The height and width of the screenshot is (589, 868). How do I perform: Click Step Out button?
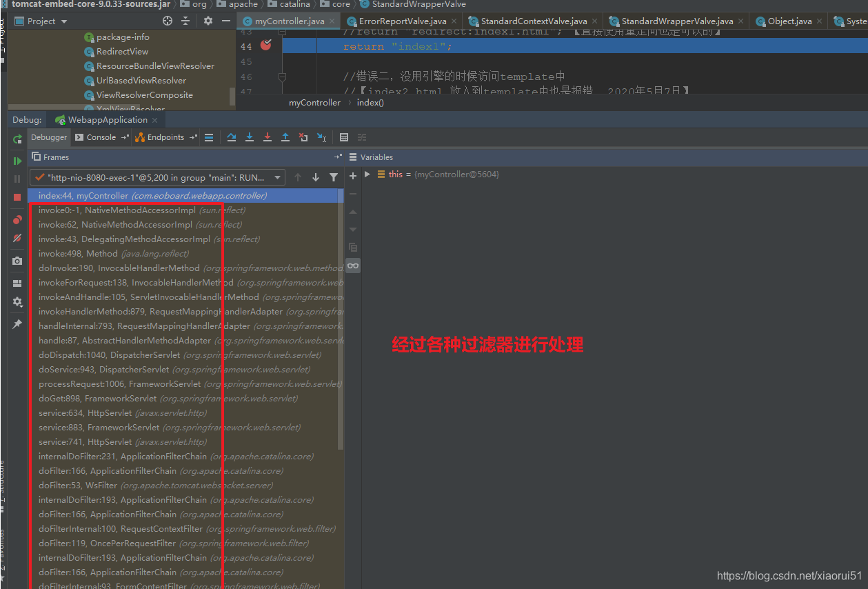point(285,137)
